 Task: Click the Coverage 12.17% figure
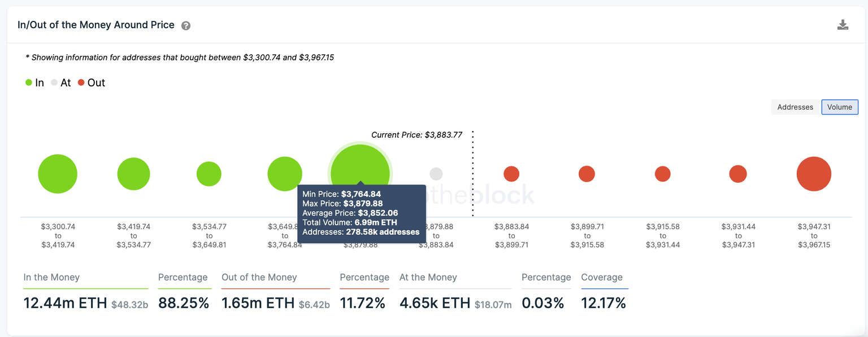[604, 303]
